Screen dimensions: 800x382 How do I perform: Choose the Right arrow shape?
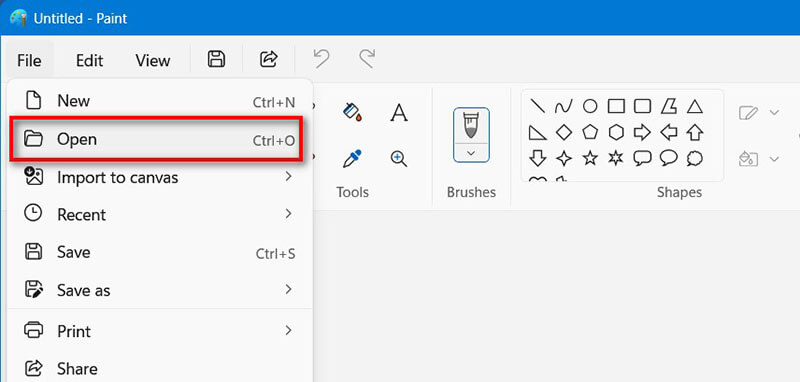(x=642, y=133)
